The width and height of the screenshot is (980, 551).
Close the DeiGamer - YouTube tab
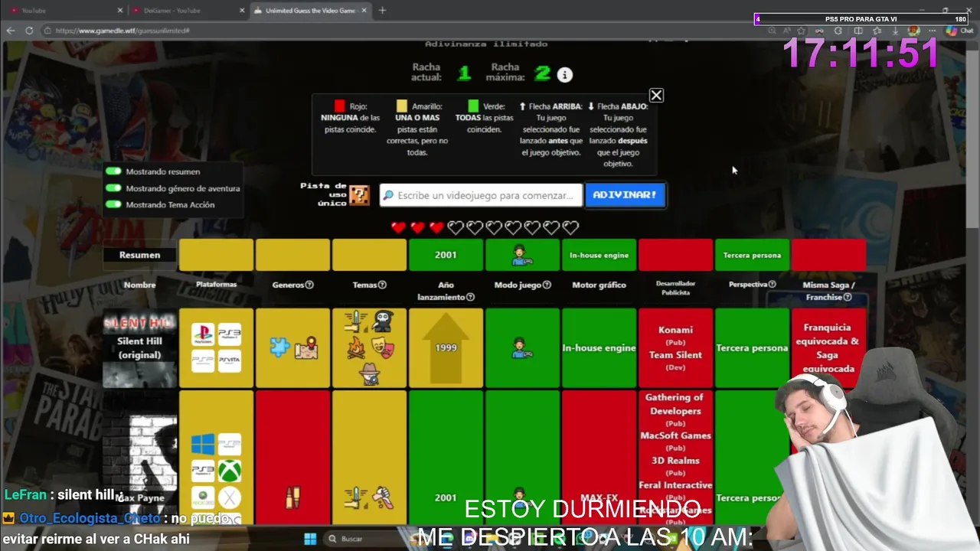click(x=242, y=10)
